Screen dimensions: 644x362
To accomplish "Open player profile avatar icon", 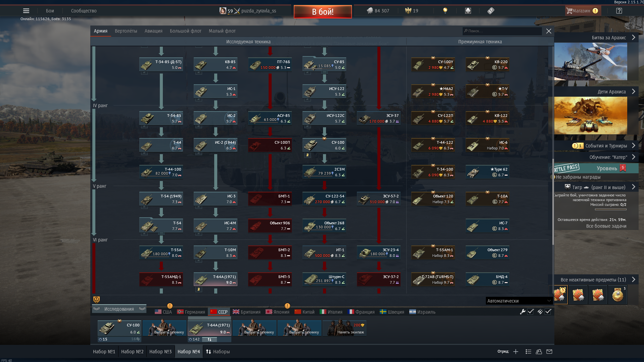I will 223,11.
